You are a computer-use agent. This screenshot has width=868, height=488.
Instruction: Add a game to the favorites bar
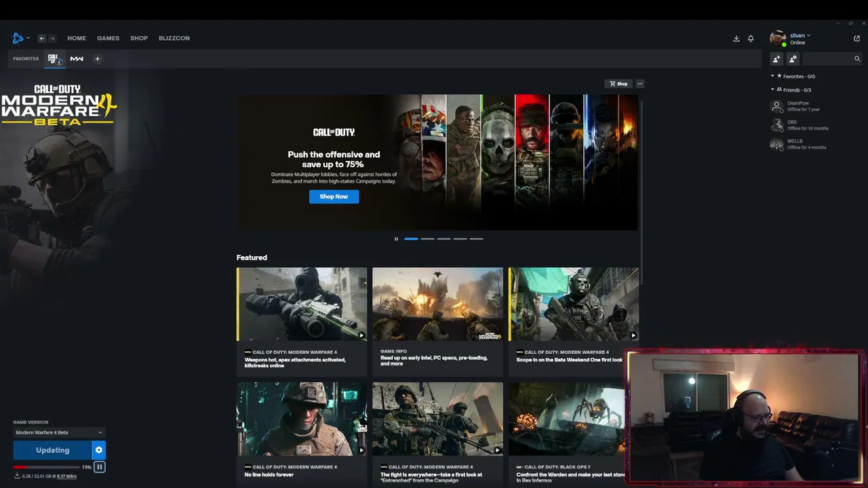pos(97,59)
